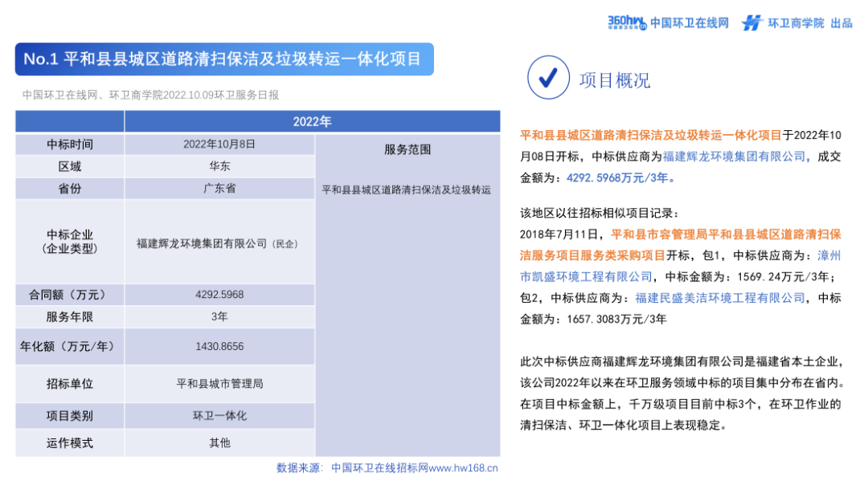Select the 平和县县城区道路清扫保洁及垃圾转运 scope text

(x=407, y=190)
